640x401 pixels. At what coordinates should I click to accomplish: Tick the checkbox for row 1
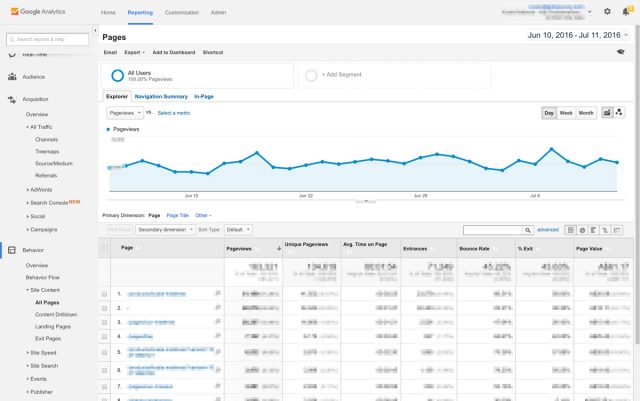(105, 294)
